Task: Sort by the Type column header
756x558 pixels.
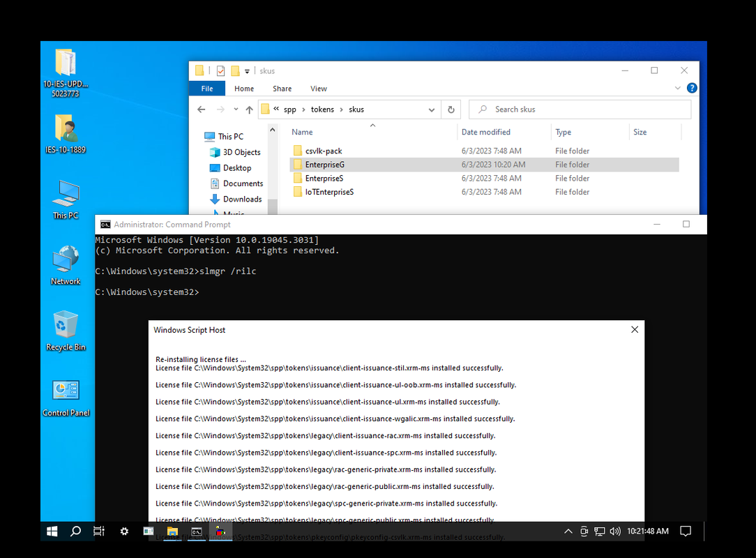Action: pyautogui.click(x=563, y=132)
